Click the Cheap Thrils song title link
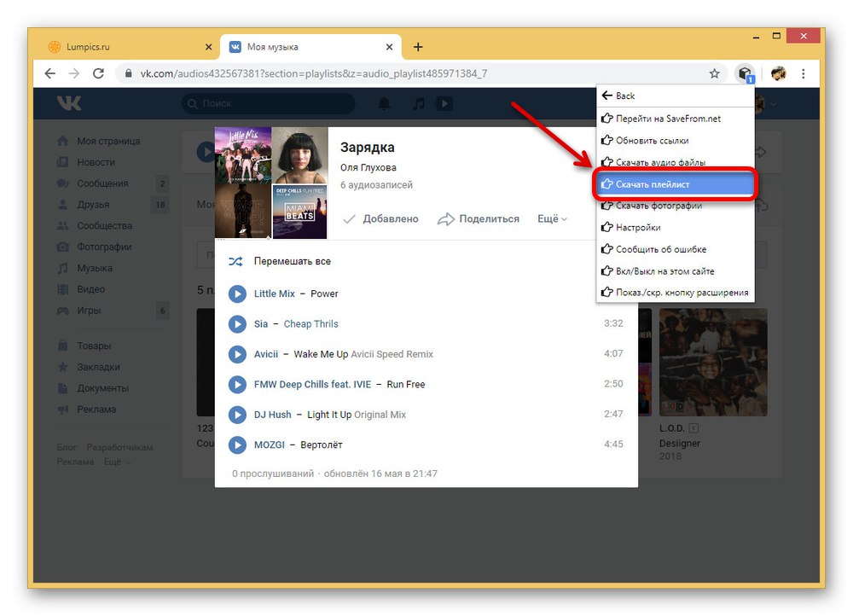The width and height of the screenshot is (853, 616). coord(310,324)
